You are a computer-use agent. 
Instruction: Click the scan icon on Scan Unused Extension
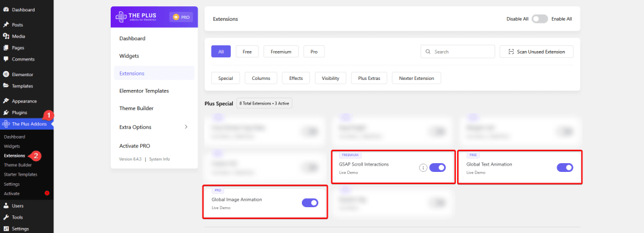(511, 52)
